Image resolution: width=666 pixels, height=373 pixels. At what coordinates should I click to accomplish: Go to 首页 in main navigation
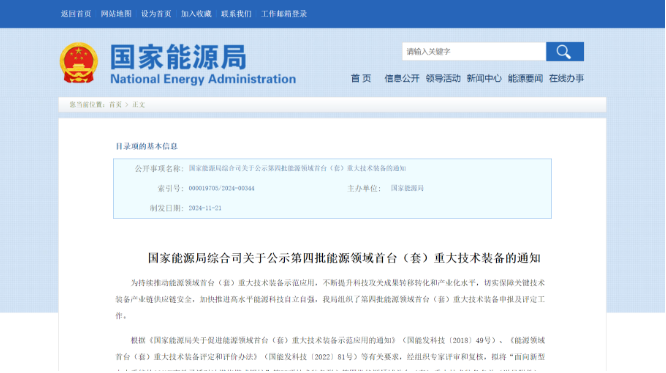pos(361,78)
